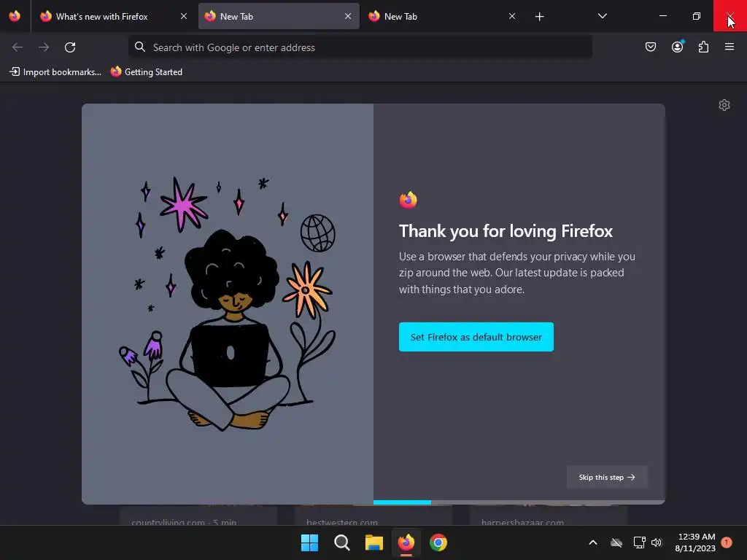This screenshot has width=747, height=560.
Task: Expand the list all tabs chevron
Action: 602,16
